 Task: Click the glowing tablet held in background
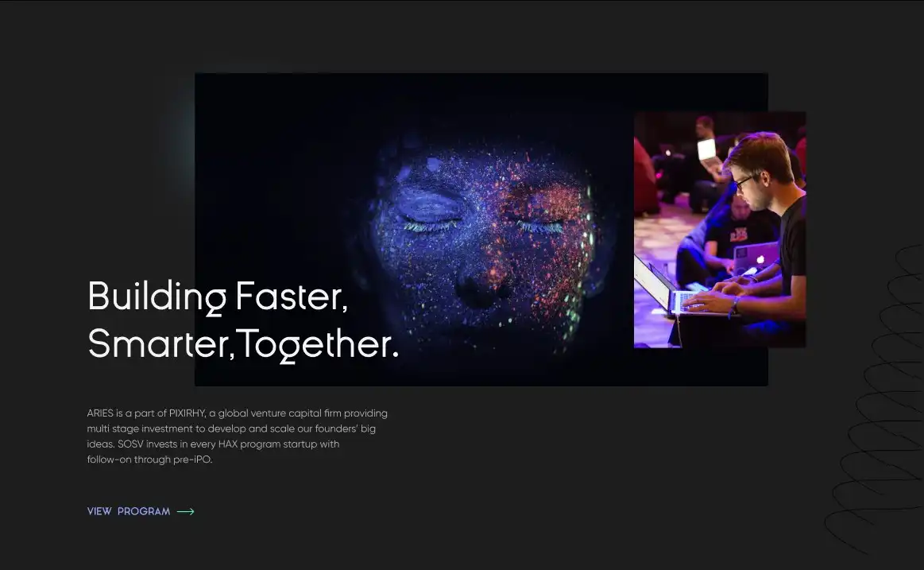pos(706,149)
